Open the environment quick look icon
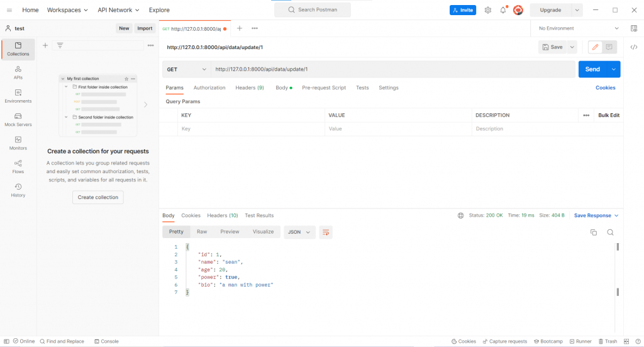Viewport: 644px width, 347px height. point(634,28)
